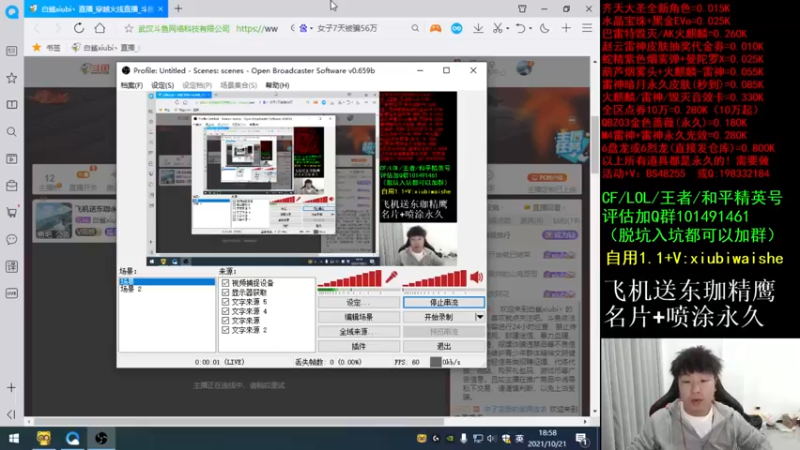Open the notification center on the taskbar

pyautogui.click(x=581, y=438)
